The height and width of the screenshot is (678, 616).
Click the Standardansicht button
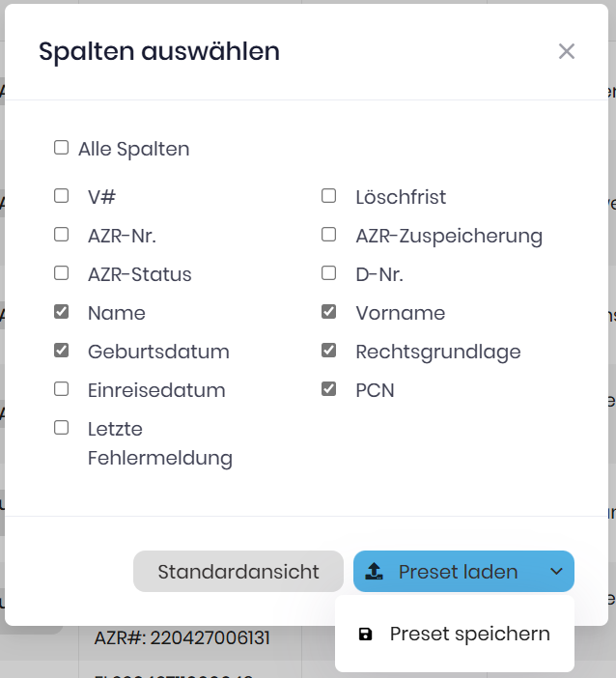pos(238,572)
